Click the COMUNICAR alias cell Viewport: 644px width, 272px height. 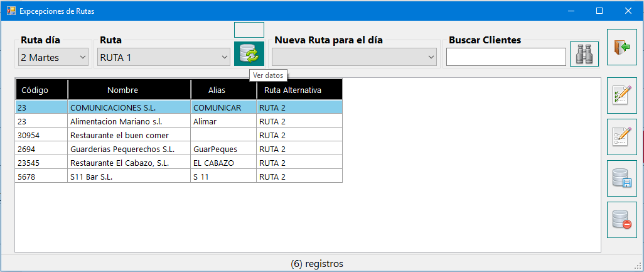(223, 107)
